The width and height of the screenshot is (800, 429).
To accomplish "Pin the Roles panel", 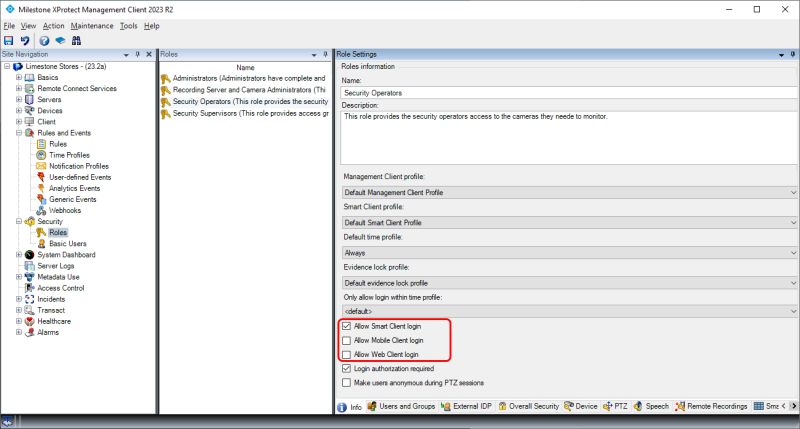I will coord(325,54).
